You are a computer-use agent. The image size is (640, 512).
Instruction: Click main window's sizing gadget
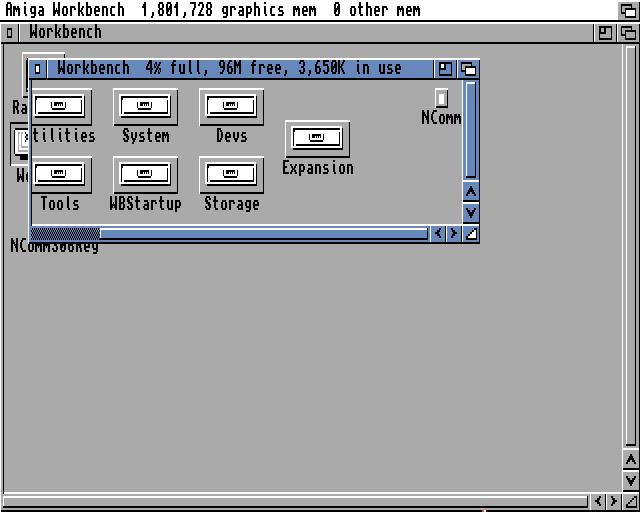pos(631,501)
